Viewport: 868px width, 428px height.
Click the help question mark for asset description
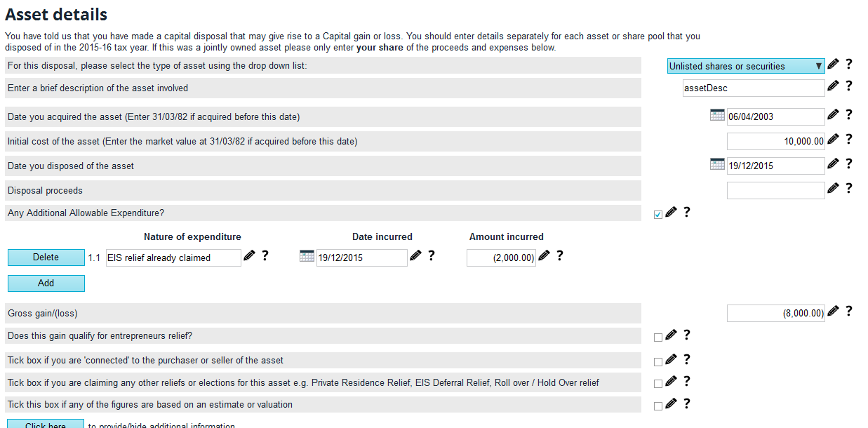(x=848, y=86)
